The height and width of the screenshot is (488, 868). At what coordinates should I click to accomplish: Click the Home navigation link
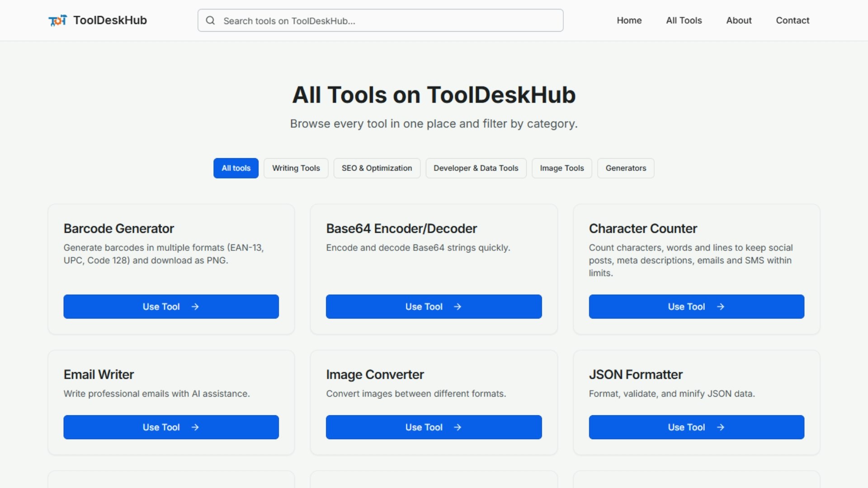point(629,20)
